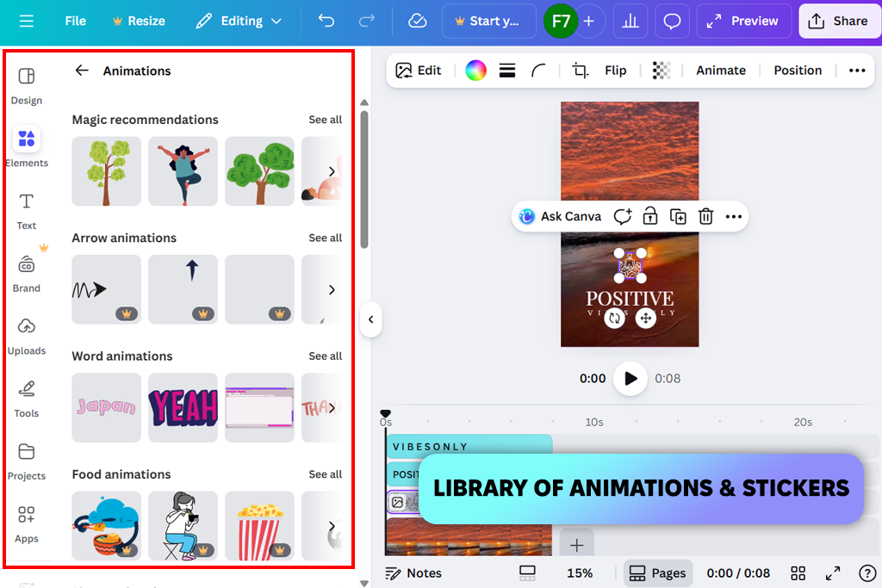Open the Projects sidebar tab
The height and width of the screenshot is (588, 882).
[27, 462]
